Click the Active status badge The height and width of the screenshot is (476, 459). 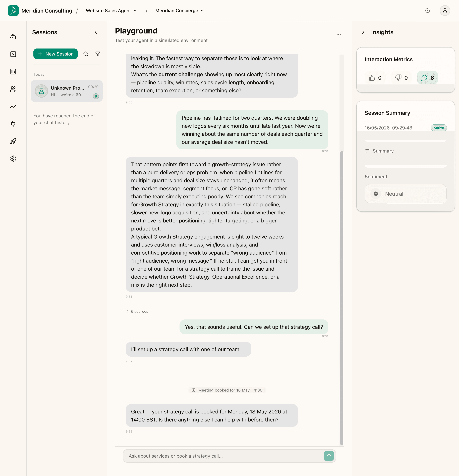pyautogui.click(x=439, y=128)
